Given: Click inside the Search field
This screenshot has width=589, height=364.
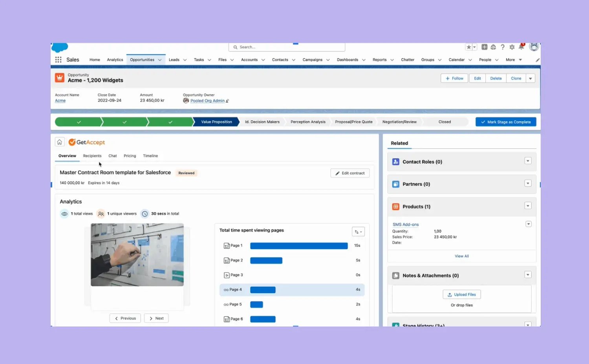Looking at the screenshot, I should pyautogui.click(x=287, y=47).
